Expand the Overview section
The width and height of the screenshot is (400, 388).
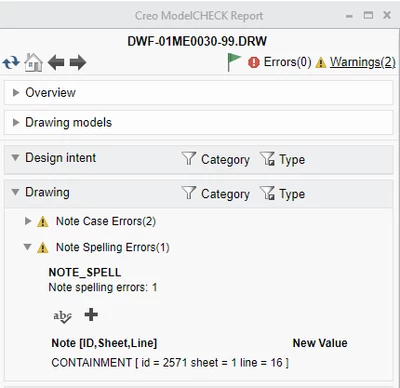click(15, 93)
